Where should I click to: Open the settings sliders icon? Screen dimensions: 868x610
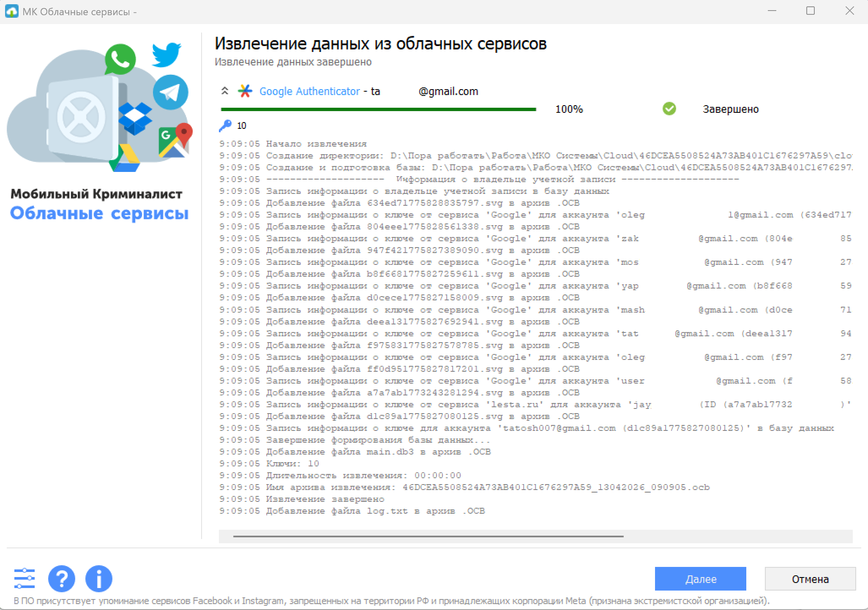coord(25,578)
